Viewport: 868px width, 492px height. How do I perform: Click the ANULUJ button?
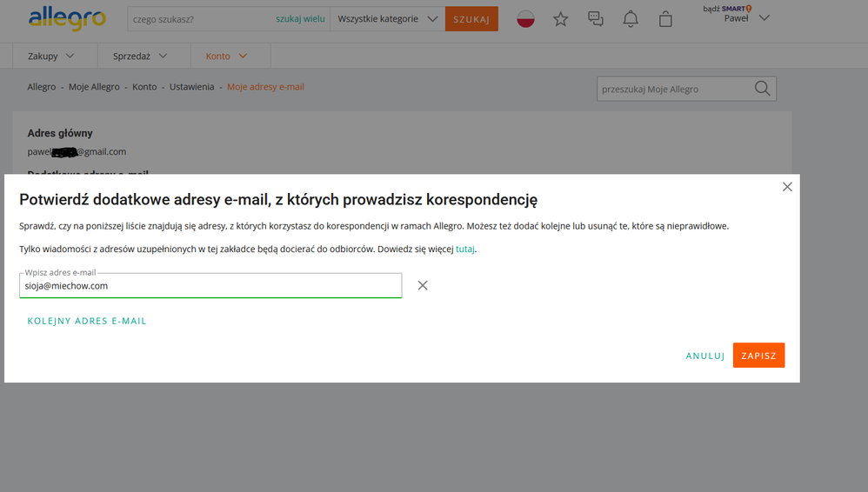pyautogui.click(x=704, y=356)
